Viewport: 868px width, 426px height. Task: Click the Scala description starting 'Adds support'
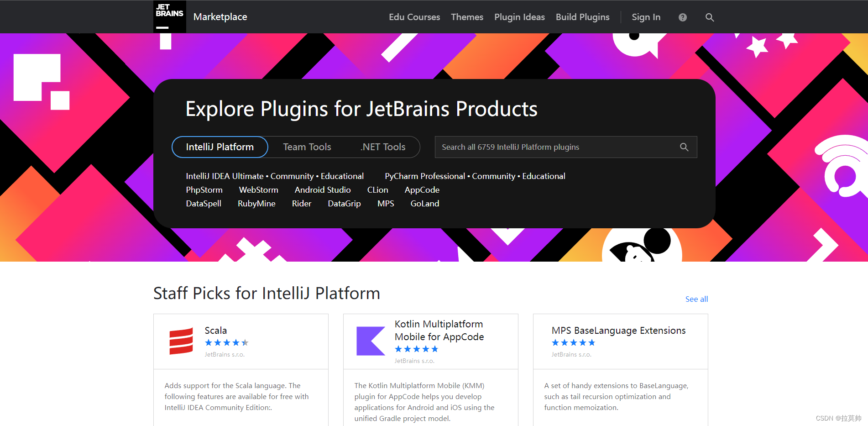click(x=236, y=396)
